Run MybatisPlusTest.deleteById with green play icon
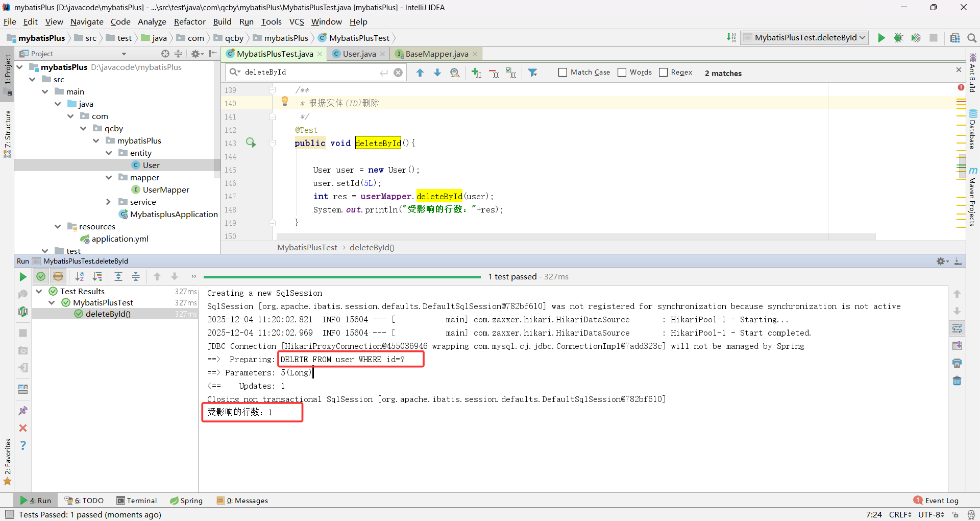Image resolution: width=980 pixels, height=521 pixels. click(x=881, y=38)
